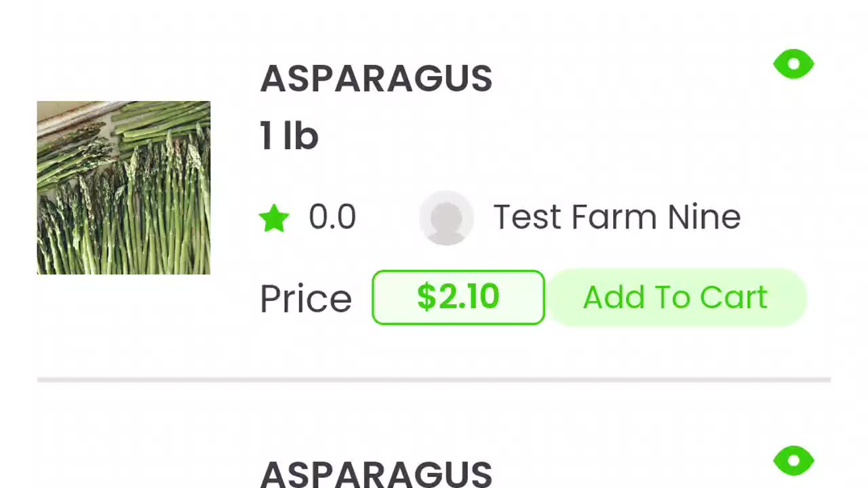Add the 1 lb asparagus to cart
The image size is (868, 488).
675,298
